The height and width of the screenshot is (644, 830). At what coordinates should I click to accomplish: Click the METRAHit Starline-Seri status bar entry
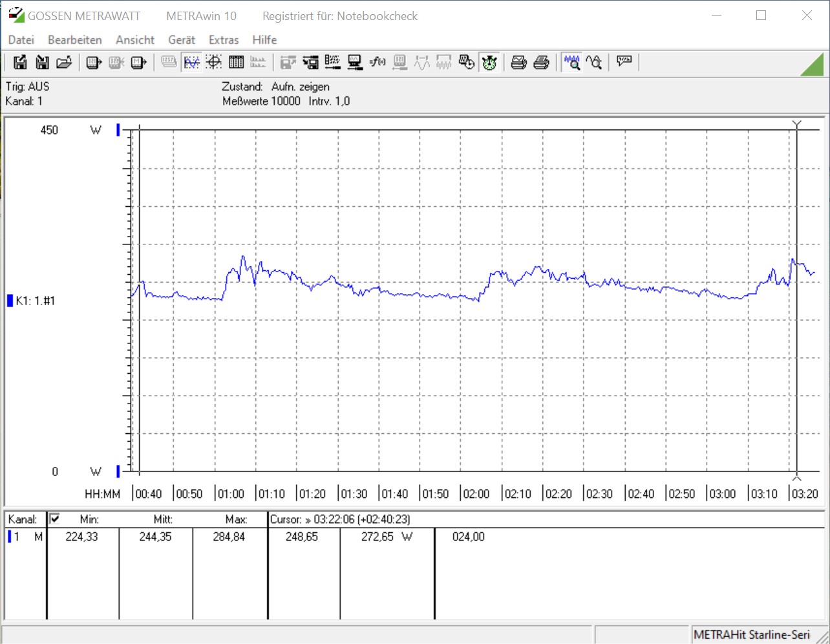[752, 635]
